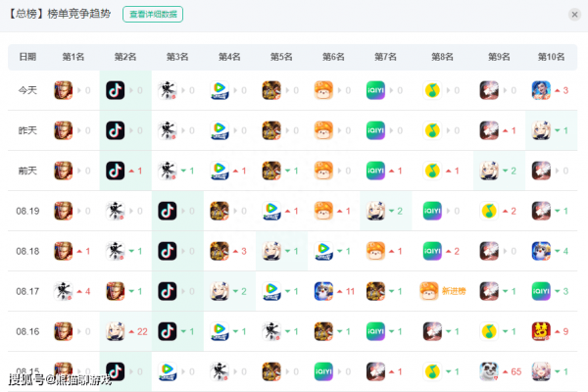This screenshot has height=392, width=588.
Task: Select the red Fantasy Westward Journey icon 08.16
Action: click(541, 331)
